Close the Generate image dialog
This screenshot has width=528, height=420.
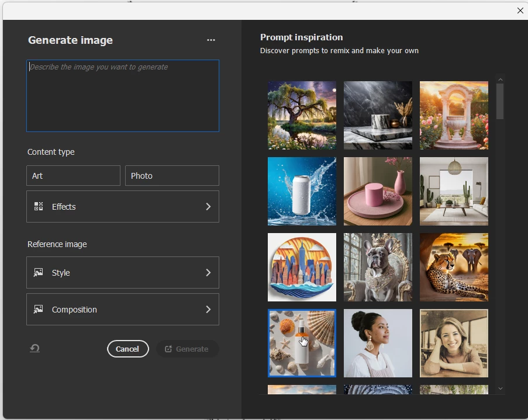click(x=520, y=11)
